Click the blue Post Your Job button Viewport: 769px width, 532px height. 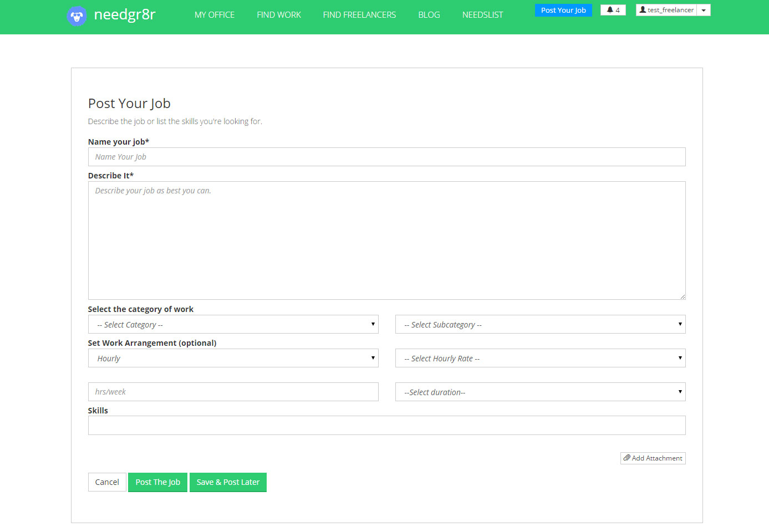tap(563, 10)
